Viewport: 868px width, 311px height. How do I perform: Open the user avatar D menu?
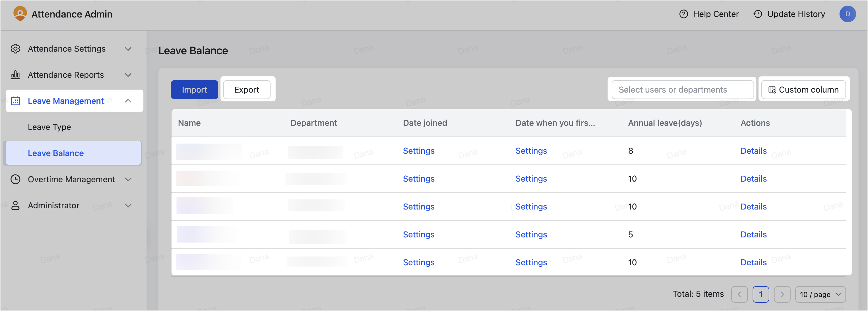pos(848,14)
